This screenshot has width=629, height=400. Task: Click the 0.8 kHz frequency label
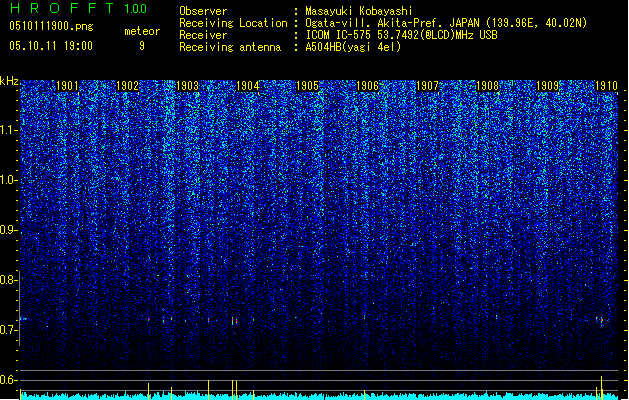pos(8,280)
